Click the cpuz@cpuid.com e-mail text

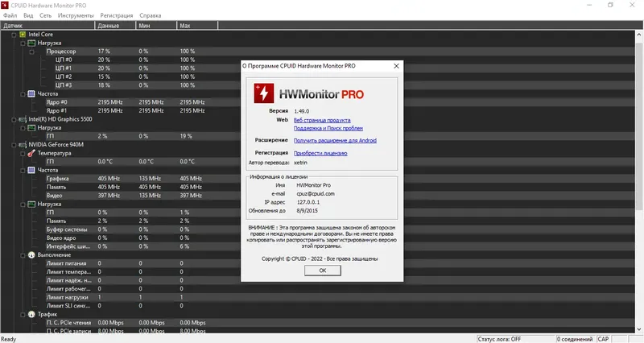point(316,194)
